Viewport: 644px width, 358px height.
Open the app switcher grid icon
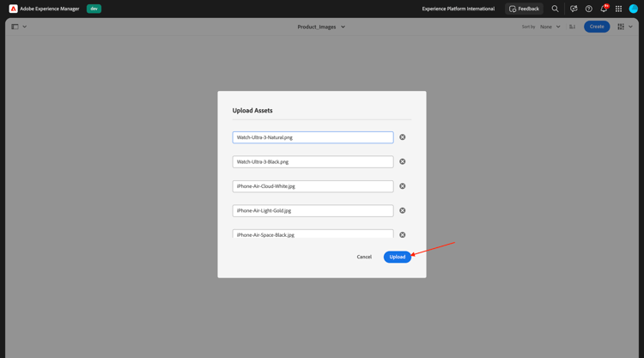(618, 9)
